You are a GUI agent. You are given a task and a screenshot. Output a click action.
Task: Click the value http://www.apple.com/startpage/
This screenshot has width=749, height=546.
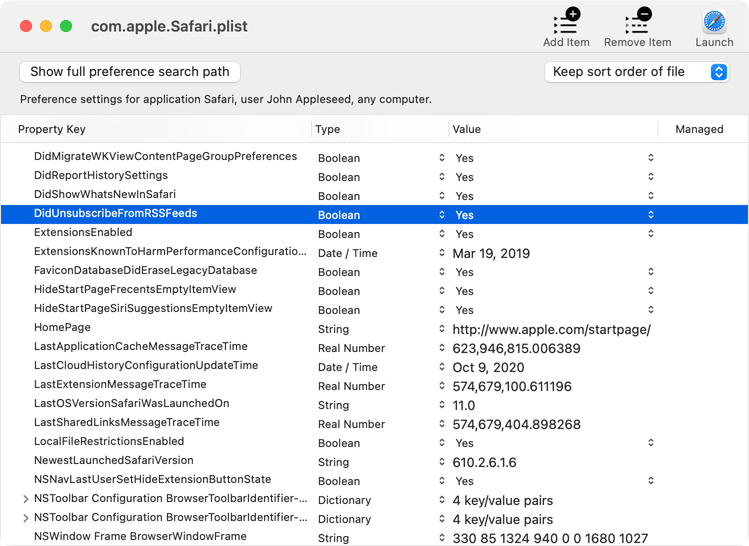551,330
